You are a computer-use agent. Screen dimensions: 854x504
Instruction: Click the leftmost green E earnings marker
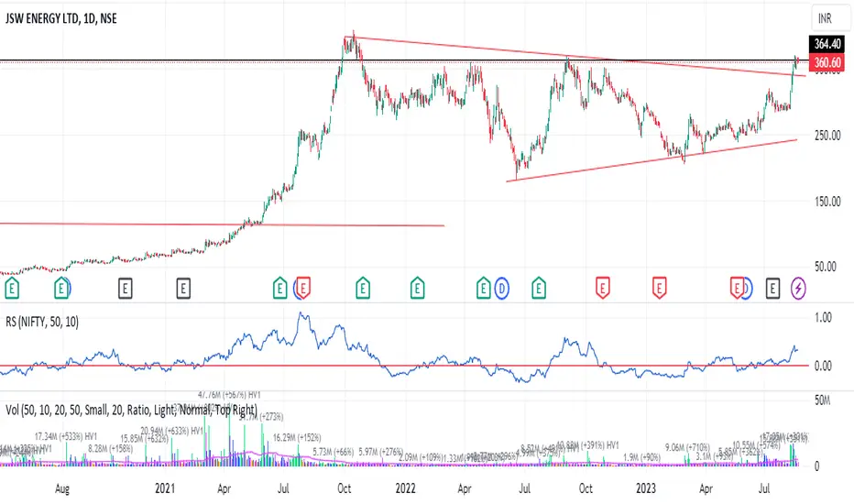(12, 289)
